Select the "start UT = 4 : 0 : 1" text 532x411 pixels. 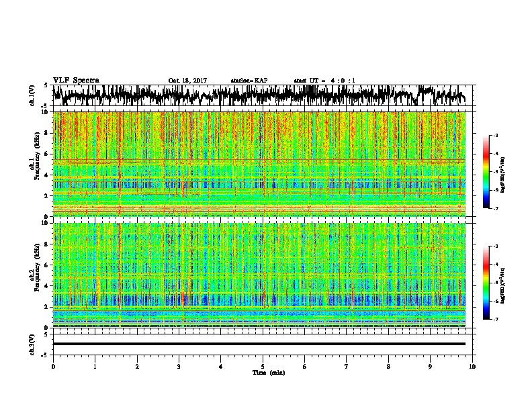324,81
